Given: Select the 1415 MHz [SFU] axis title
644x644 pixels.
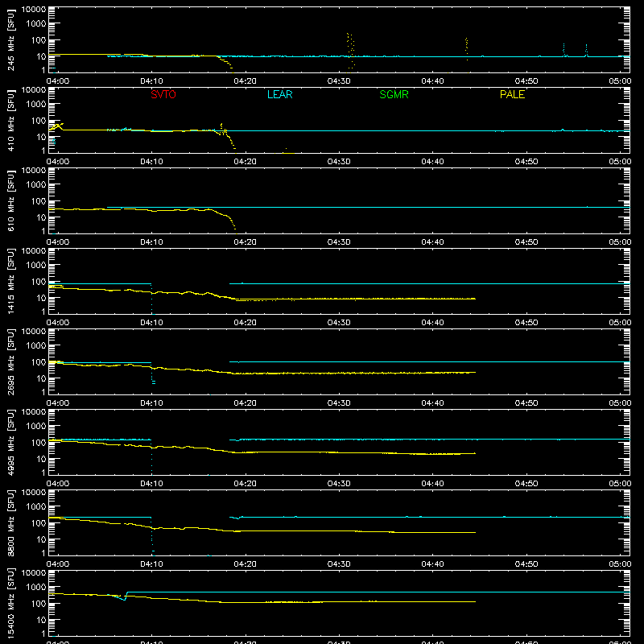Looking at the screenshot, I should click(11, 281).
